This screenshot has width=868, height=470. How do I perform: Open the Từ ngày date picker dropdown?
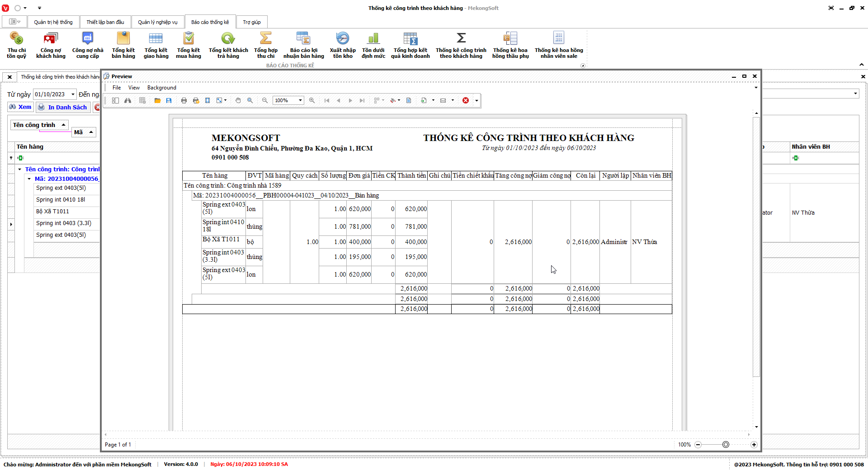[x=73, y=94]
